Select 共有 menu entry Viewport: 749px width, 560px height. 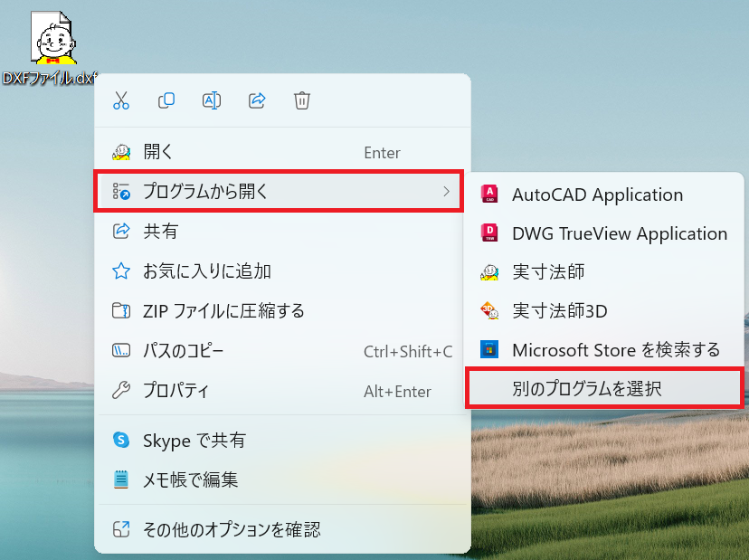tap(282, 232)
